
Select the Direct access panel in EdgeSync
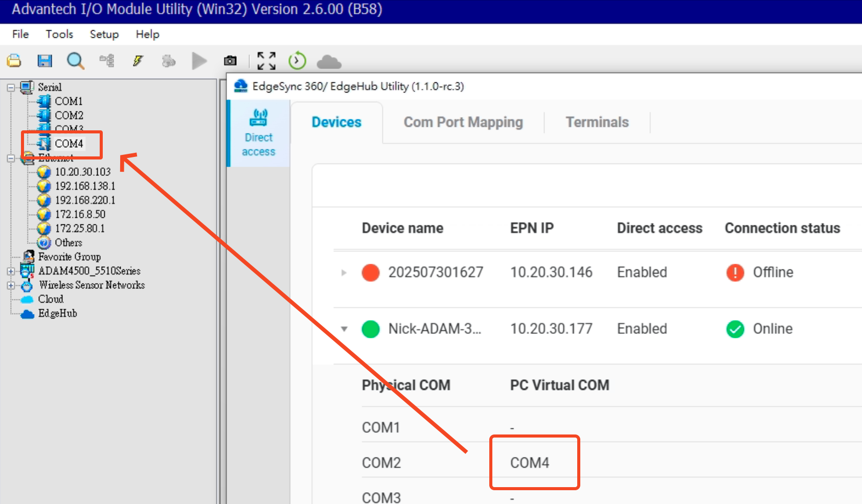coord(258,133)
